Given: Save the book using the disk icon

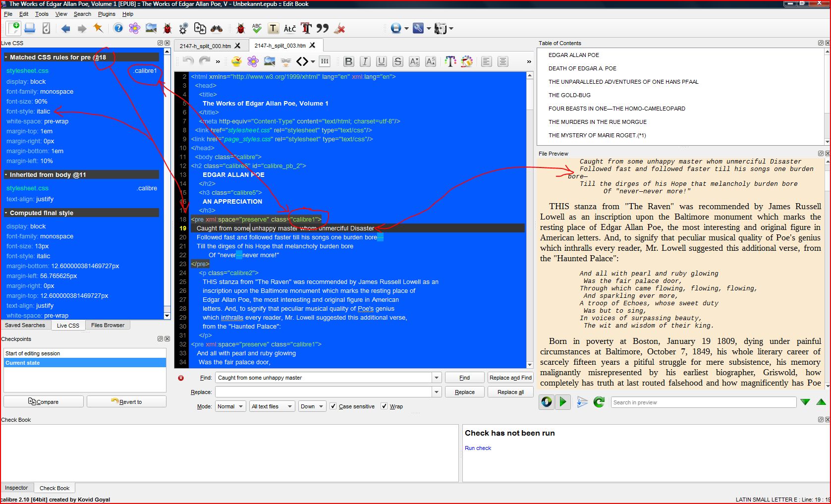Looking at the screenshot, I should point(30,28).
